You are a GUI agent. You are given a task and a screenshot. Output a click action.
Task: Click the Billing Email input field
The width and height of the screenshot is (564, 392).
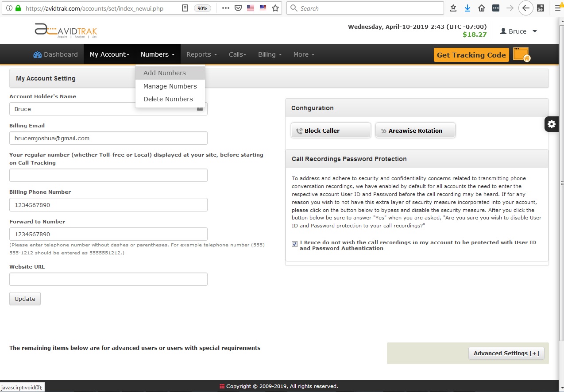coord(108,138)
